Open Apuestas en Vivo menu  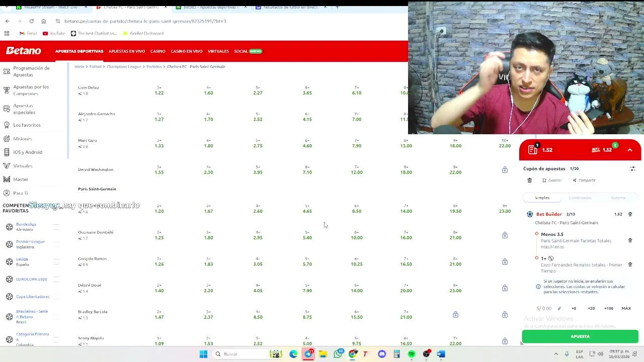[127, 51]
